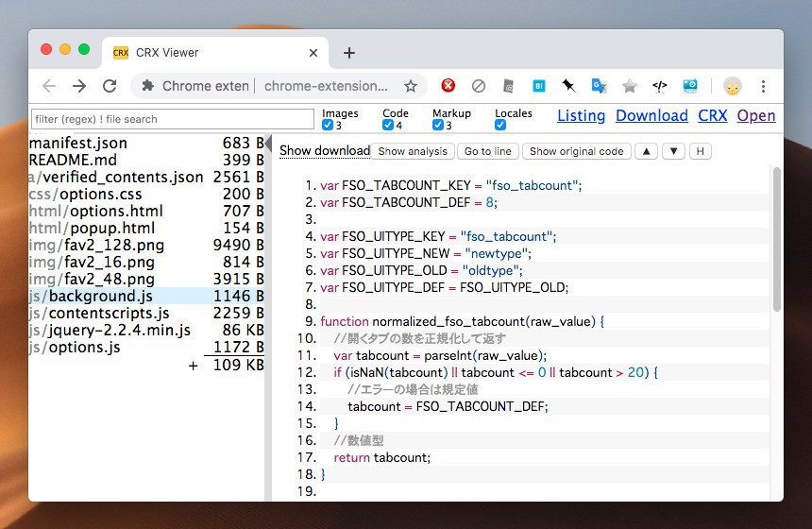Screen dimensions: 812x529
Task: Click the Google Translate extension icon
Action: click(x=599, y=86)
